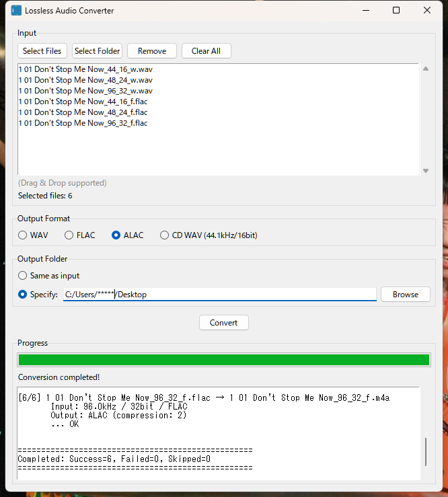The height and width of the screenshot is (497, 448).
Task: Focus the output folder path field
Action: (x=220, y=295)
